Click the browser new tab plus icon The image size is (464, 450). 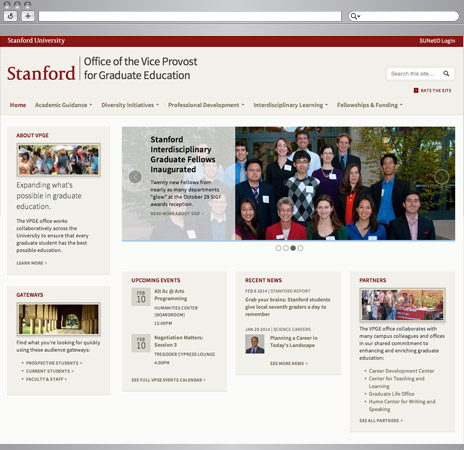[28, 16]
